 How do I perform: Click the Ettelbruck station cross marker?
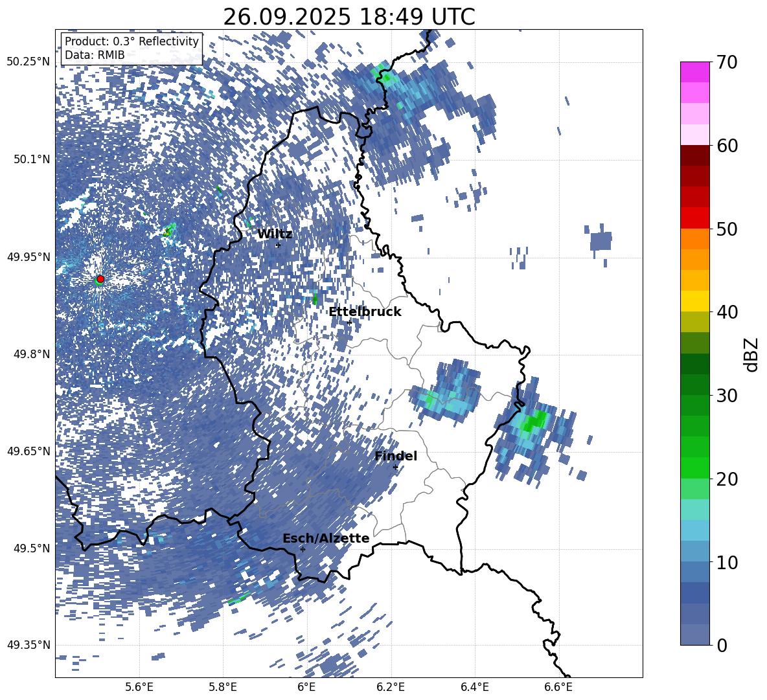click(349, 322)
